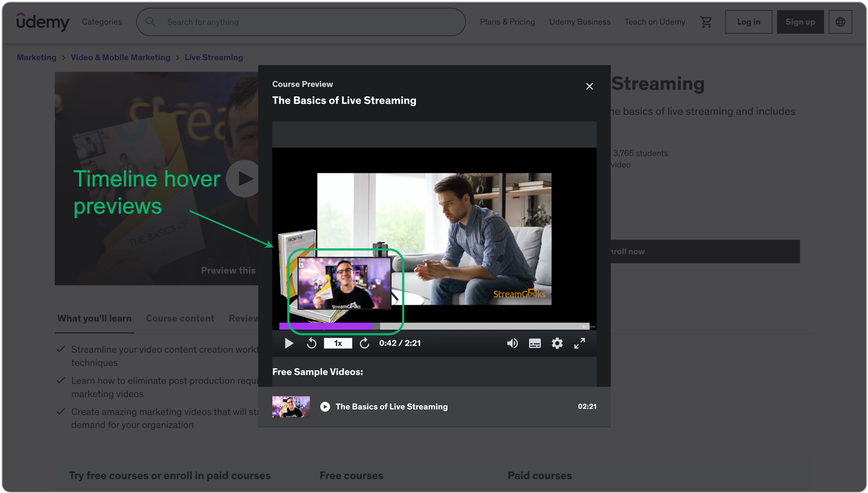The image size is (868, 493).
Task: Open the shopping cart
Action: [706, 22]
